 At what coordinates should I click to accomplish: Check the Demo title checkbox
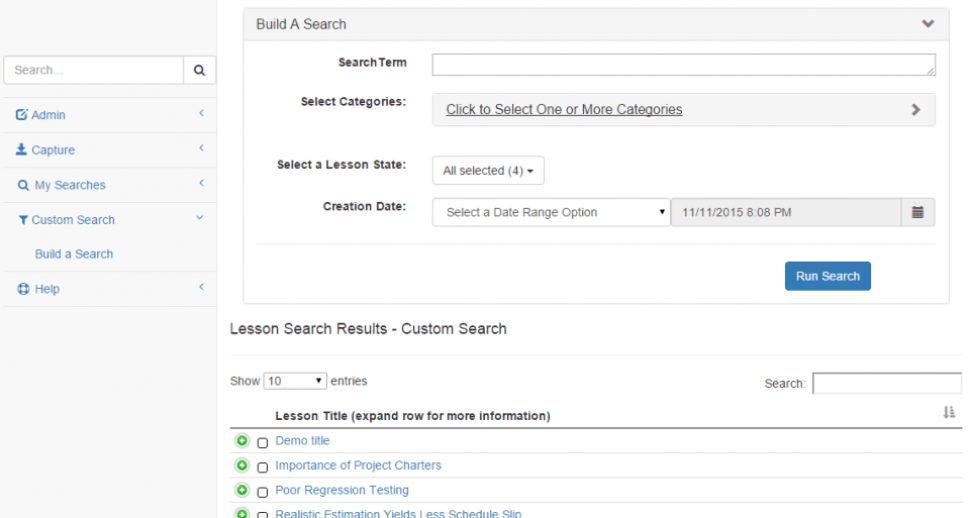[263, 443]
